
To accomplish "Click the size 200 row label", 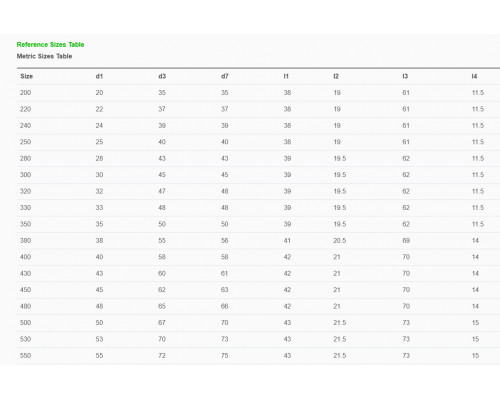I will tap(25, 93).
